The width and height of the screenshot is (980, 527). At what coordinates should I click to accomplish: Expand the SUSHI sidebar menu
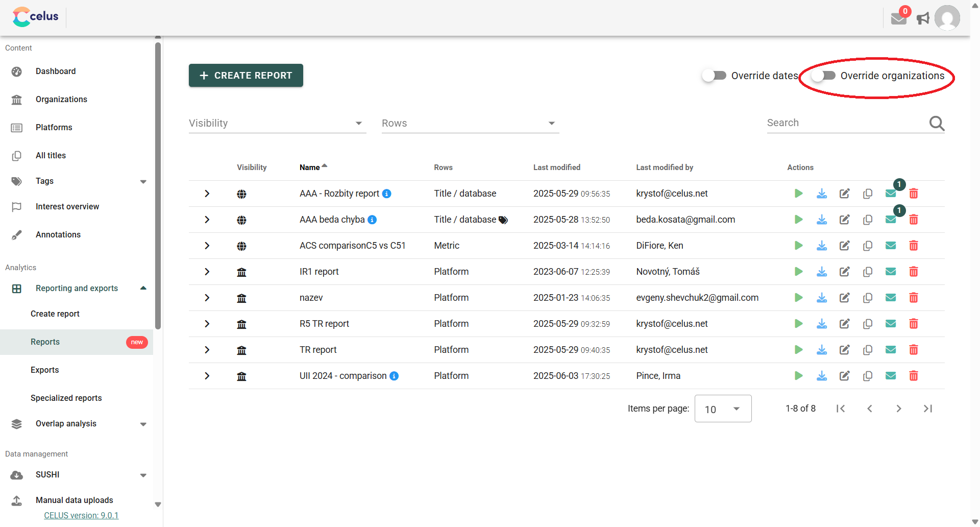[x=143, y=475]
